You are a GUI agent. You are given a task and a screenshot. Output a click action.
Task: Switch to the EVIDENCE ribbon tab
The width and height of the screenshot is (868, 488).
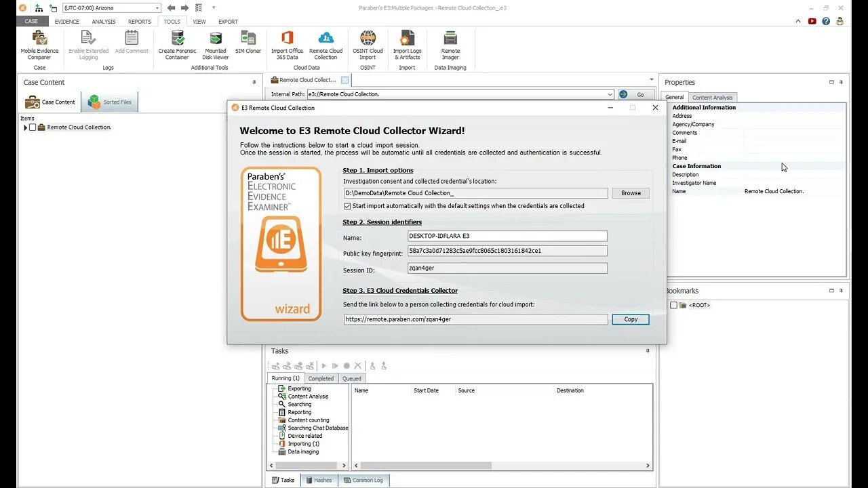click(67, 21)
